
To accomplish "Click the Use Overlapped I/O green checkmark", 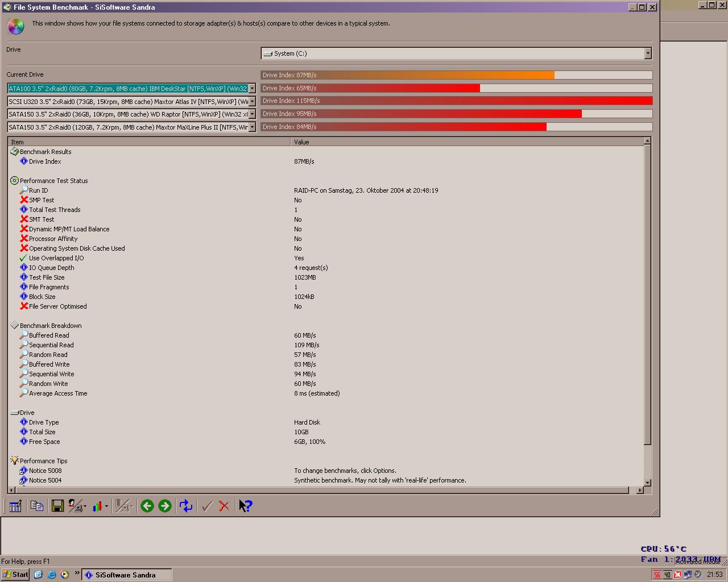I will tap(24, 258).
